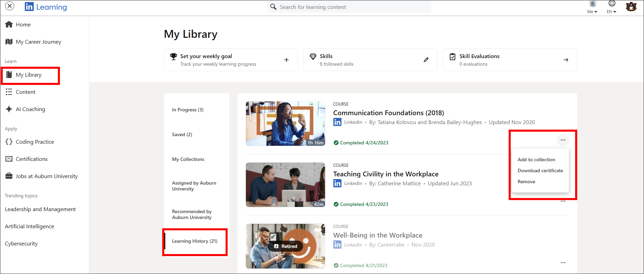Open Jobs at Auburn University briefcase icon
This screenshot has width=644, height=274.
pyautogui.click(x=9, y=176)
